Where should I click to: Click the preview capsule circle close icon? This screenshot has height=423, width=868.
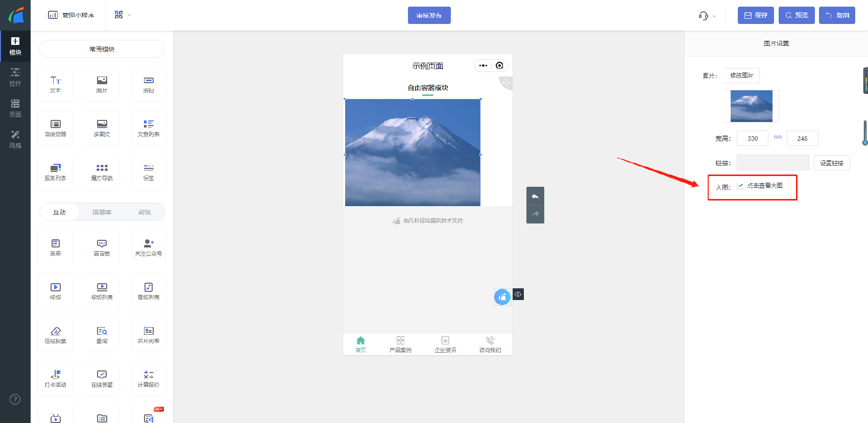[499, 65]
